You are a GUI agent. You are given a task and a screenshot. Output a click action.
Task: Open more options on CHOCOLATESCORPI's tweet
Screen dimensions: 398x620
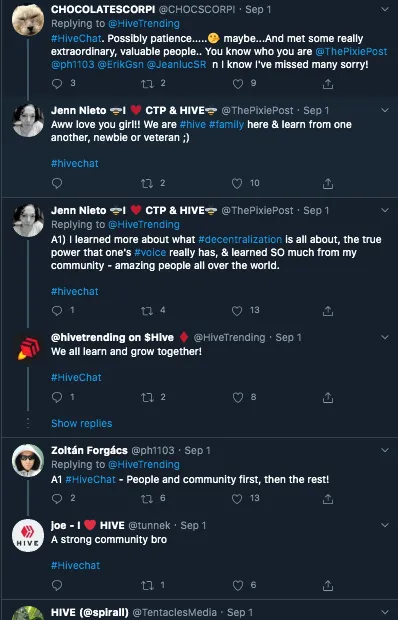click(385, 9)
